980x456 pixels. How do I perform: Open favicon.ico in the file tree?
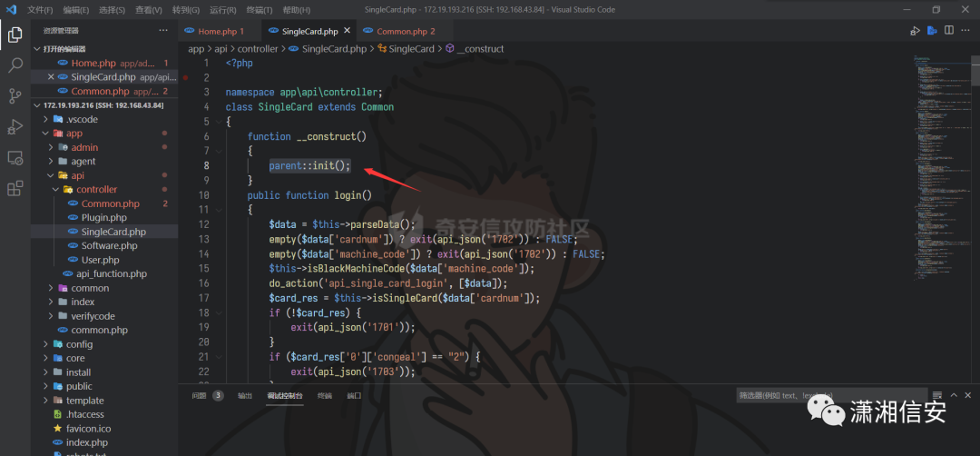88,429
